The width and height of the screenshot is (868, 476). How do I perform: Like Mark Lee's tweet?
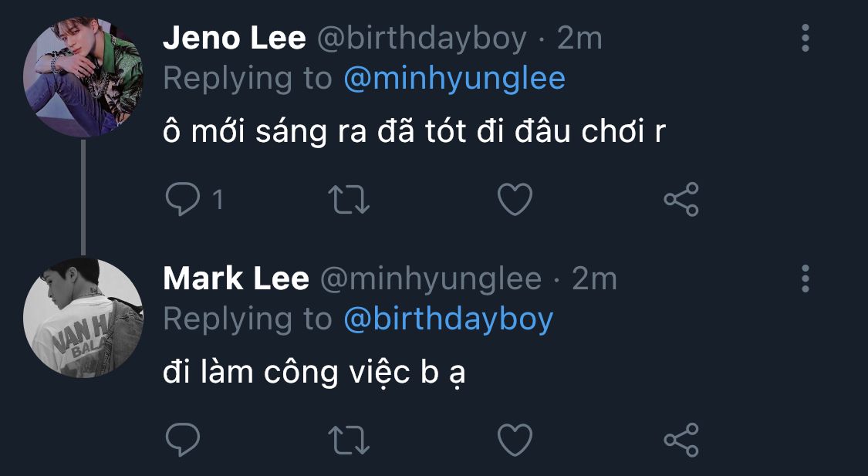point(515,439)
